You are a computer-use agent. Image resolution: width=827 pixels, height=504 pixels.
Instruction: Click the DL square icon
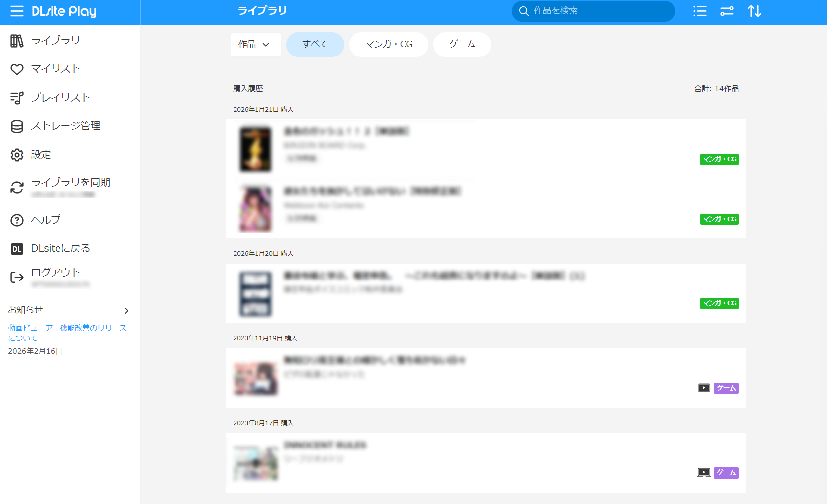(17, 249)
